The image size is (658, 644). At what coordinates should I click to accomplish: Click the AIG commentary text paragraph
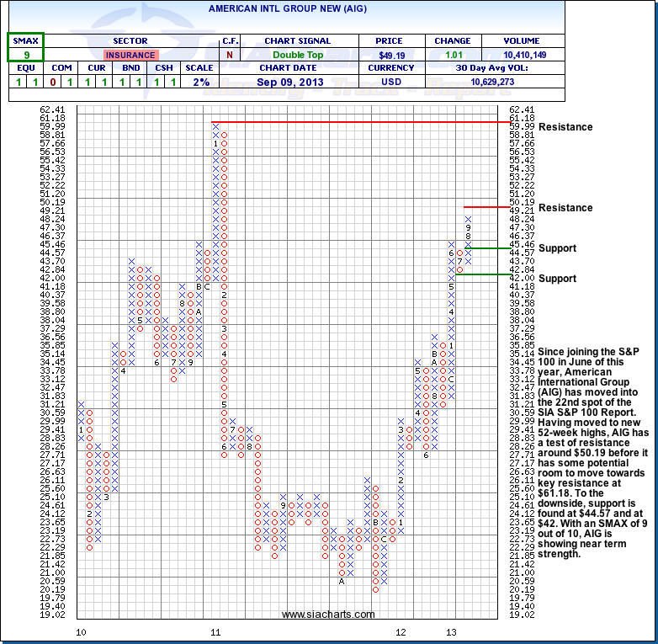[593, 451]
